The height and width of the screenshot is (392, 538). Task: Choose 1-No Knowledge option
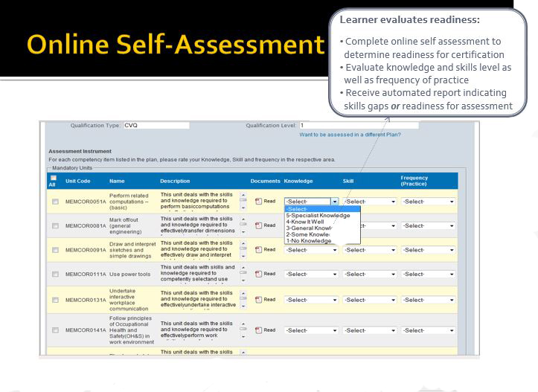(322, 241)
